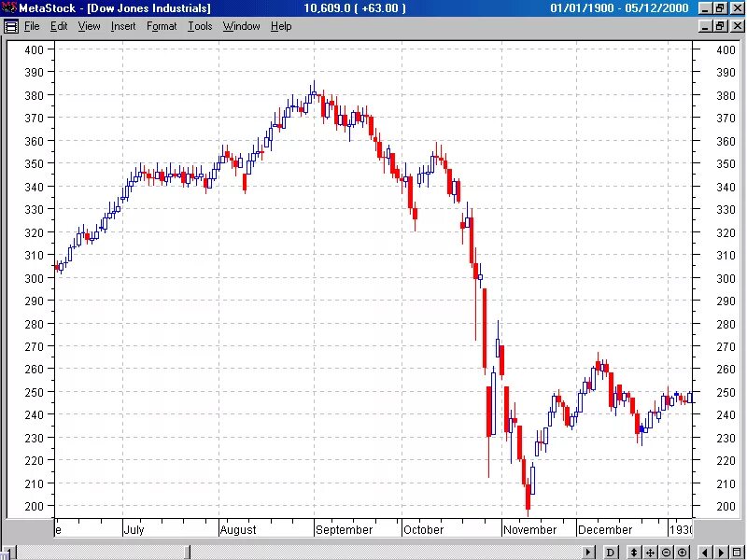Click the November label on date axis
The height and width of the screenshot is (560, 747).
click(x=529, y=530)
